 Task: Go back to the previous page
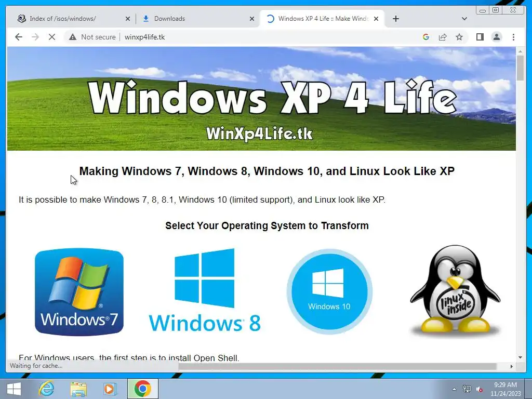pyautogui.click(x=19, y=37)
